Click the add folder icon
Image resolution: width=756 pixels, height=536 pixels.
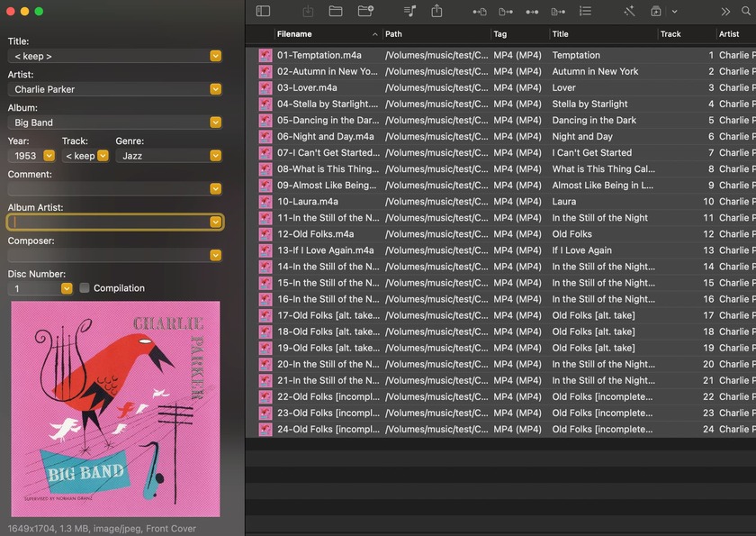(x=365, y=11)
